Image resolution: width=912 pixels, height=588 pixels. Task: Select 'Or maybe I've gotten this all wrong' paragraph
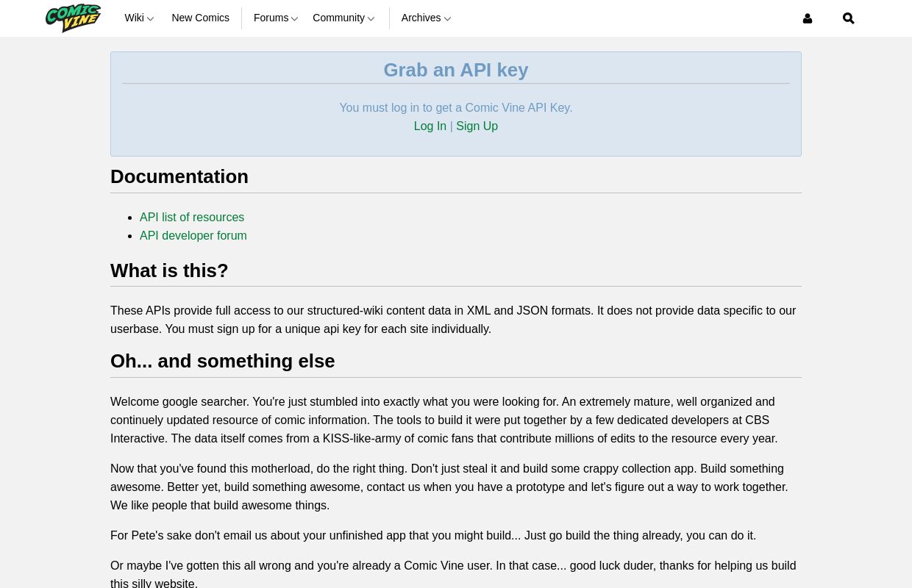tap(456, 575)
